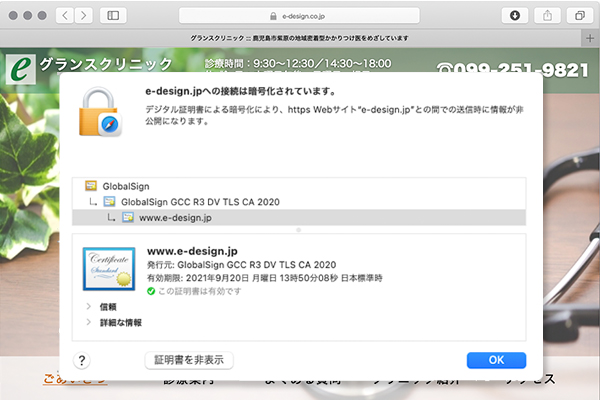This screenshot has width=600, height=400.
Task: Open the downloads icon in toolbar
Action: click(515, 15)
